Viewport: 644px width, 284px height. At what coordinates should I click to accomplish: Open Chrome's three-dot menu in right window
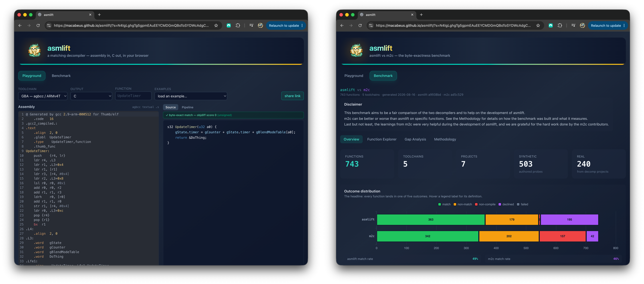pyautogui.click(x=624, y=25)
